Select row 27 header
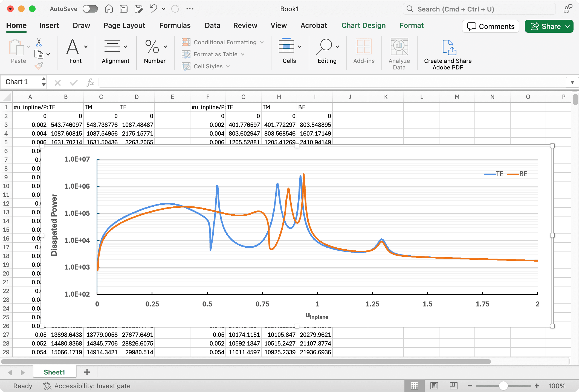 (x=6, y=335)
